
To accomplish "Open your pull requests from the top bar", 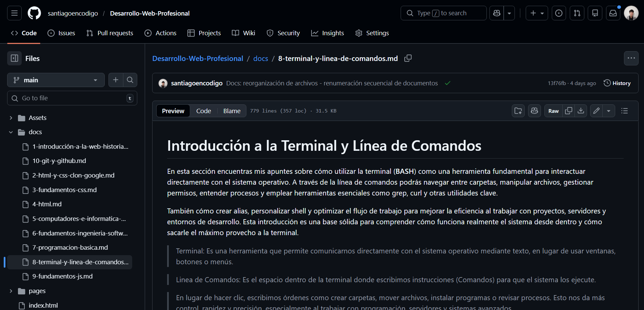I will [577, 13].
